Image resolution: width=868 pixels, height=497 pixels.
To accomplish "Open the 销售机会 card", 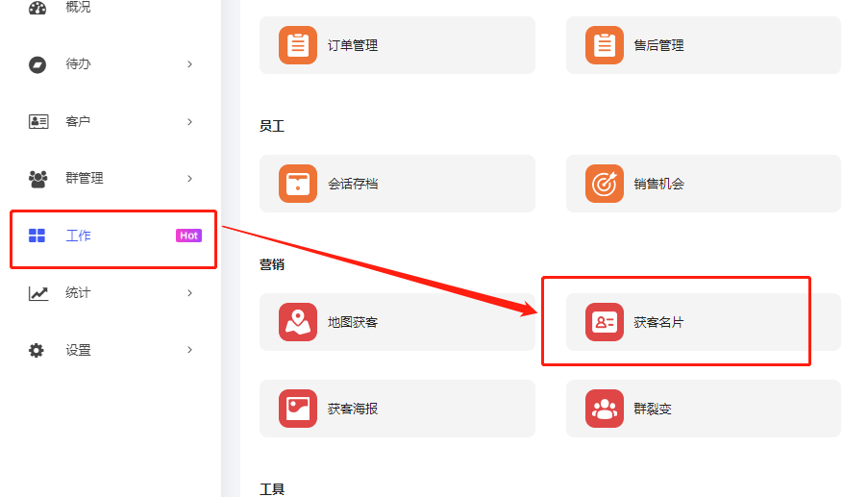I will (x=704, y=184).
